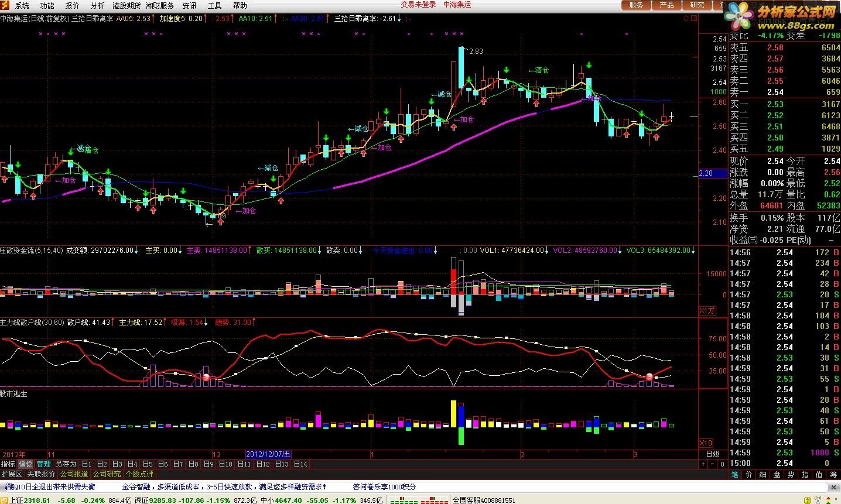This screenshot has height=504, width=841.
Task: Switch to template 日12
Action: (x=262, y=464)
